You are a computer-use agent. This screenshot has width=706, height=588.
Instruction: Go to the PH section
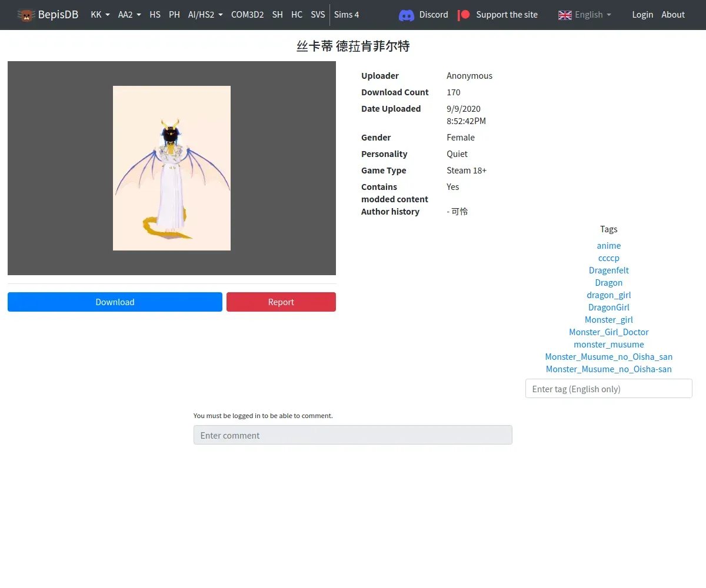(x=174, y=15)
